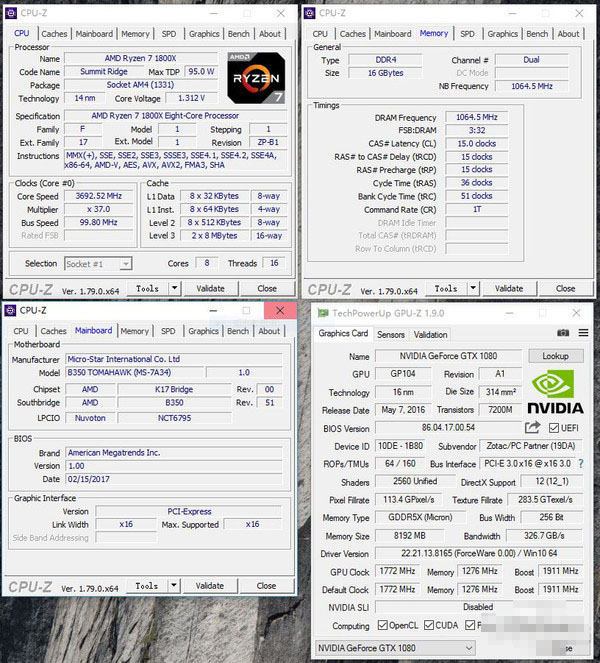Click the Ryzen 7 logo in CPU tab
Viewport: 600px width, 663px height.
(x=256, y=78)
